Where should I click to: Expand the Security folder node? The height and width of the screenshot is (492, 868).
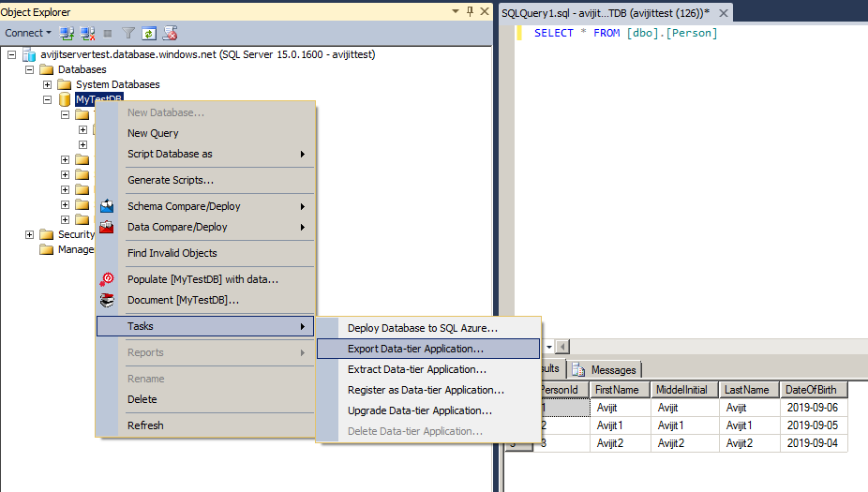click(x=30, y=234)
